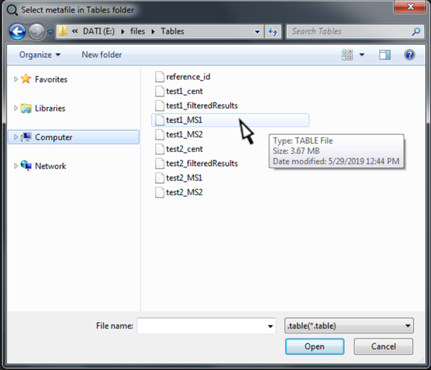Click the folder icon in the address bar
Screen dimensions: 431x370
coord(62,31)
